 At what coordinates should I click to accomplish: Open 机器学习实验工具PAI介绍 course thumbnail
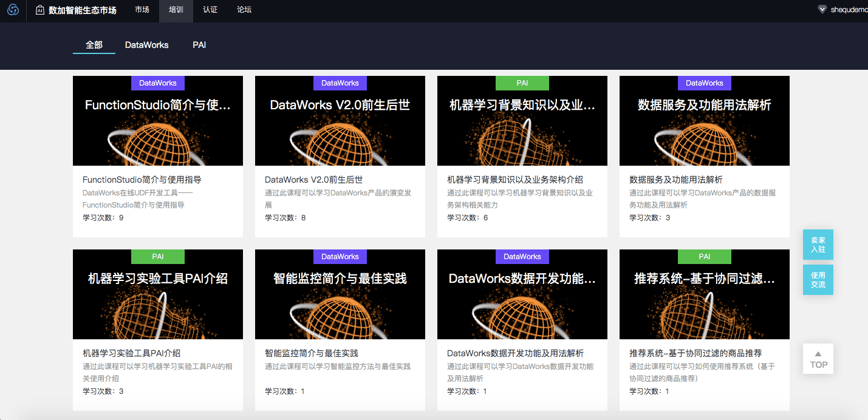pyautogui.click(x=158, y=294)
